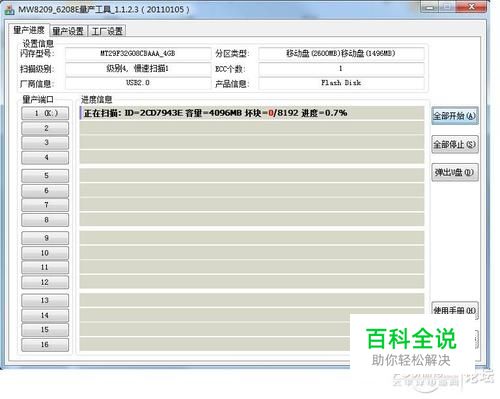Select port button 4

[x=45, y=157]
